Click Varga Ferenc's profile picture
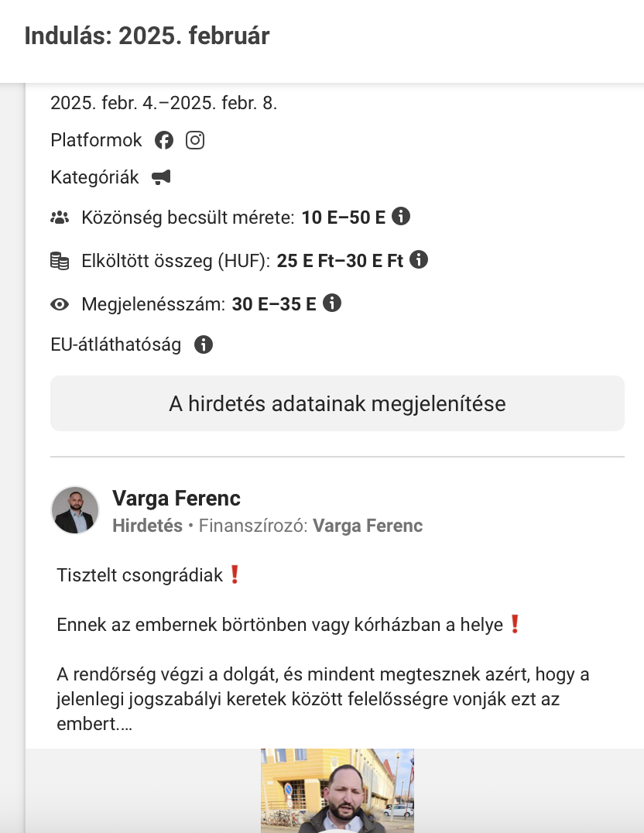This screenshot has width=644, height=833. (75, 510)
